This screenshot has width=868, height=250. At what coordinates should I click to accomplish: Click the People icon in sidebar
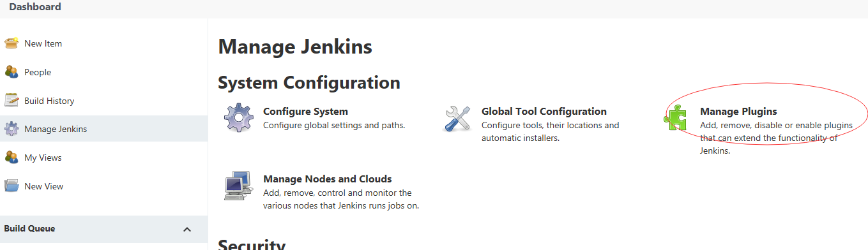(11, 72)
